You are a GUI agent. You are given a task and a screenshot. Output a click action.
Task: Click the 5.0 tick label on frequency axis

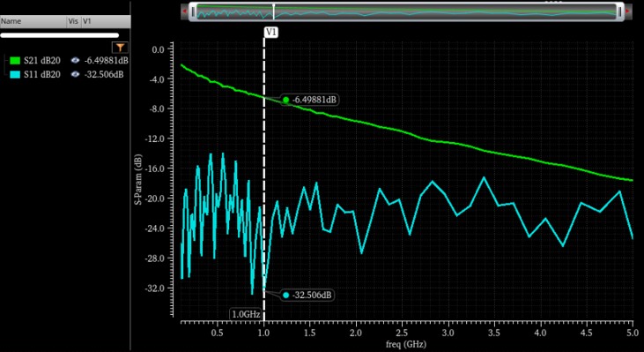pos(633,332)
